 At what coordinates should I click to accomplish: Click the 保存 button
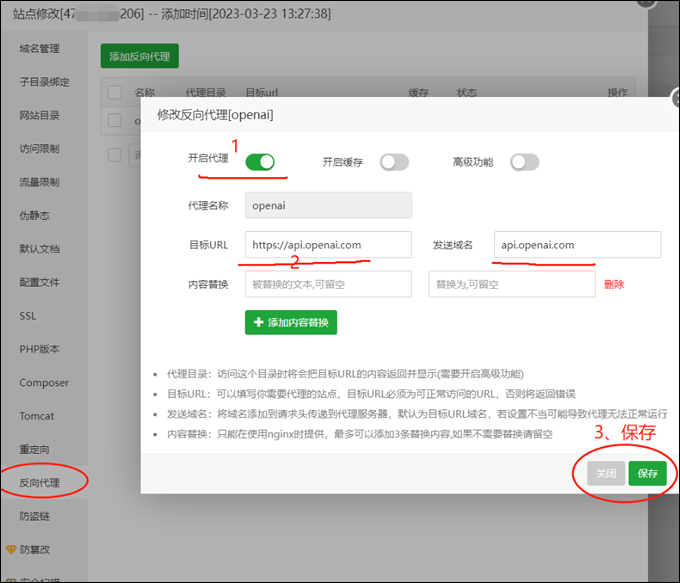(x=647, y=473)
